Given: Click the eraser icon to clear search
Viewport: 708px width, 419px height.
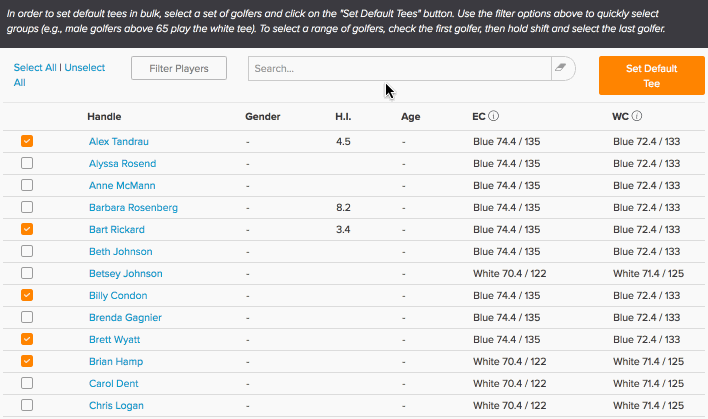Looking at the screenshot, I should click(561, 68).
